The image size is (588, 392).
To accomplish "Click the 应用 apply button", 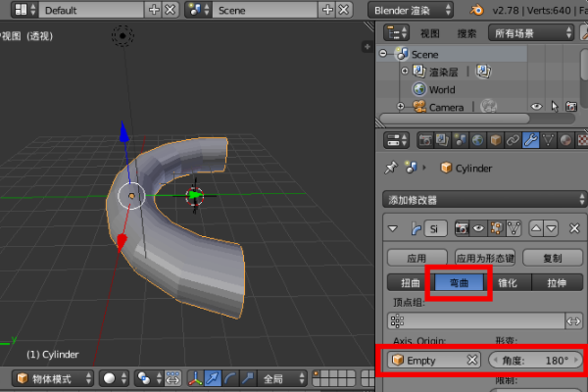I will (417, 258).
